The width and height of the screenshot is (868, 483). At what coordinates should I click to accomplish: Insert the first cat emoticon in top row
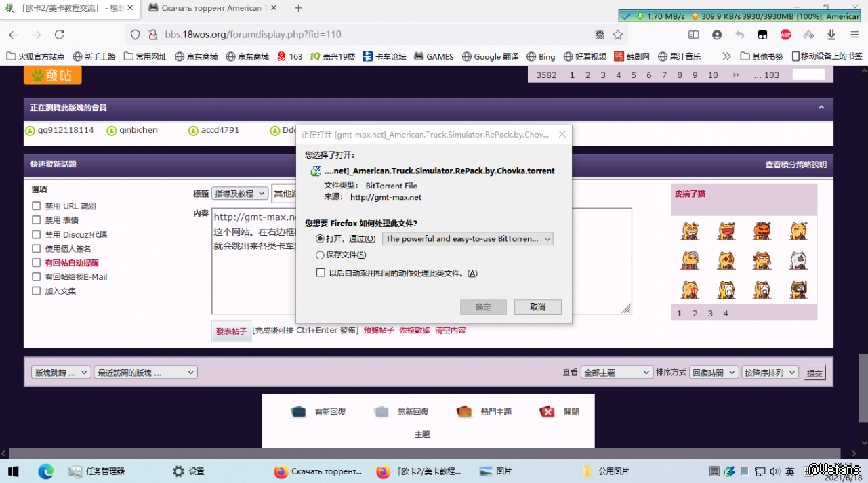[690, 231]
